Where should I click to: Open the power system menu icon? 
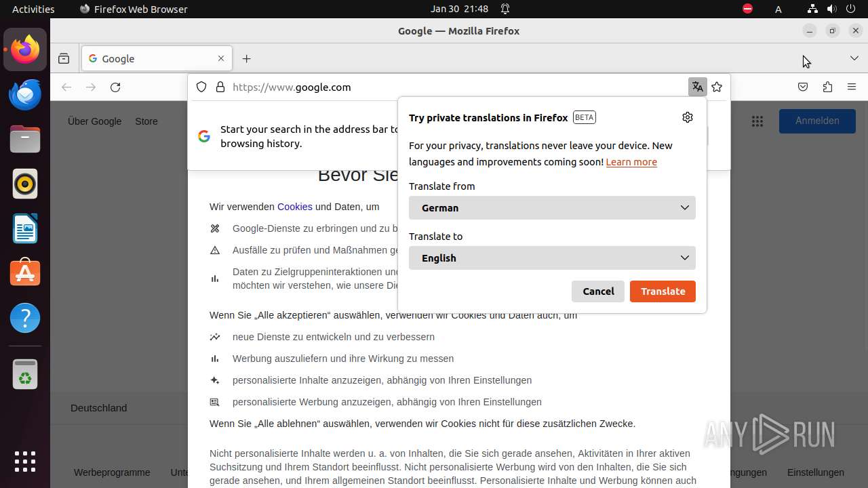coord(851,9)
